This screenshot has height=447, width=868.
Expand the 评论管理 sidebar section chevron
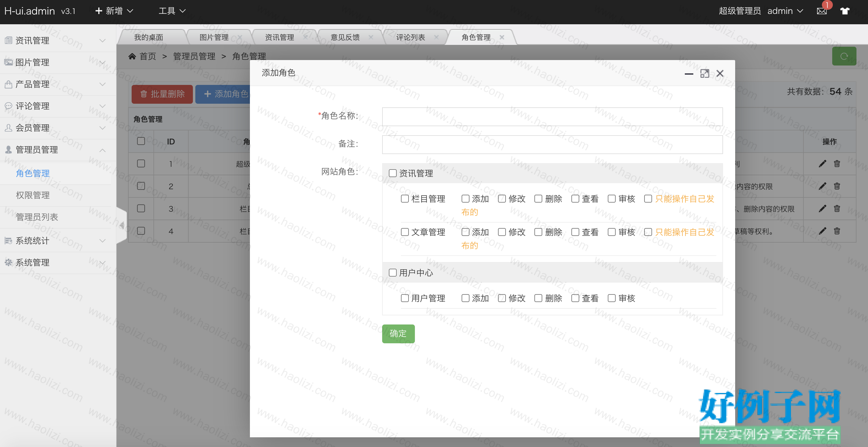103,106
